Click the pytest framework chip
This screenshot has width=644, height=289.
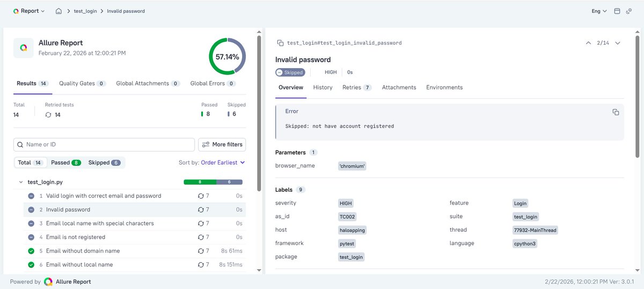click(347, 243)
